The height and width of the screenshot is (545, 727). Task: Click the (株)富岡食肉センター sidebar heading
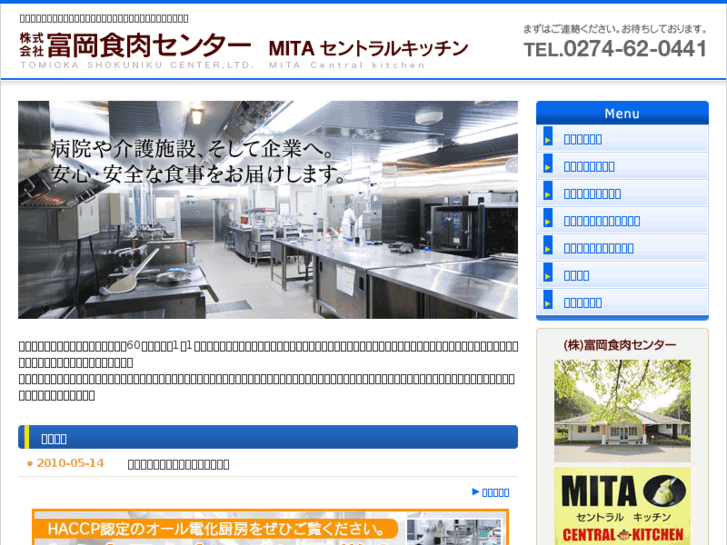tap(619, 345)
